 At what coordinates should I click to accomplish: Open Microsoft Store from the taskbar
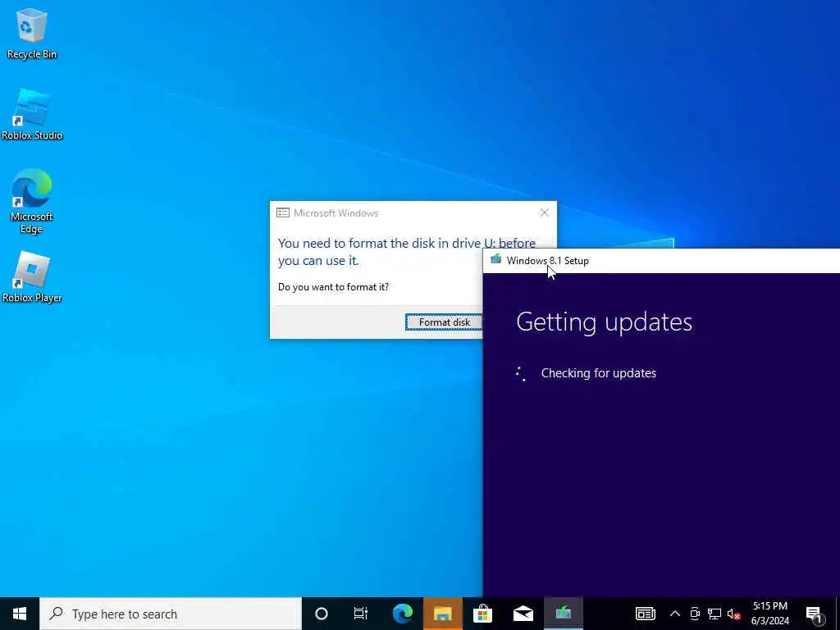coord(482,614)
